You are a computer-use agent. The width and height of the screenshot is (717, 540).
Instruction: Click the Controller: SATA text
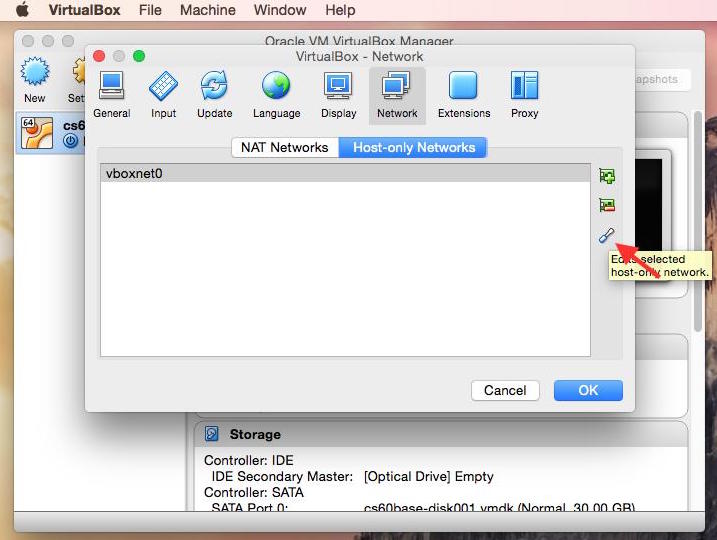pyautogui.click(x=254, y=492)
